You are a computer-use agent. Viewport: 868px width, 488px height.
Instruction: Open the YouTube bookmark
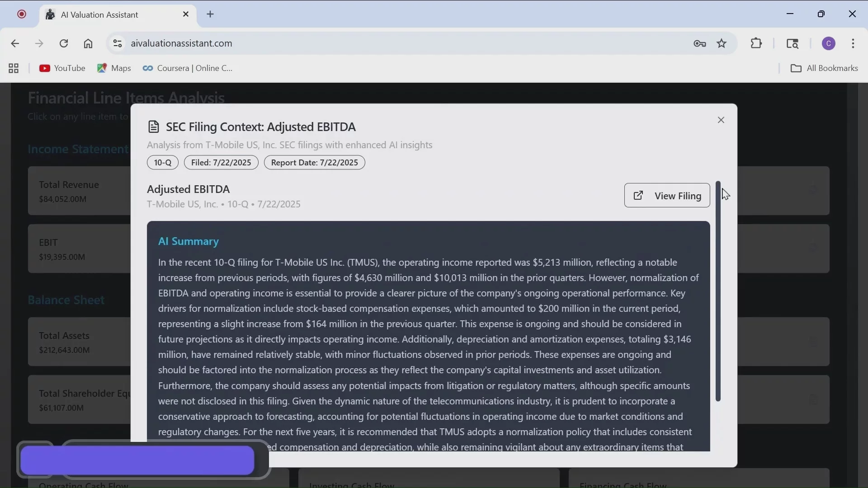pos(62,68)
